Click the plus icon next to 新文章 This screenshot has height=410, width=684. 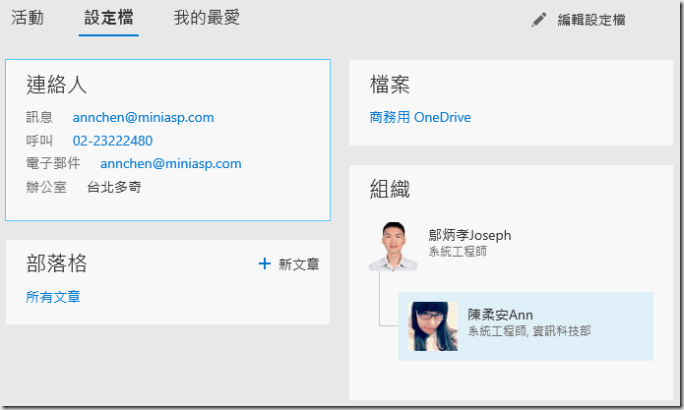click(x=264, y=264)
